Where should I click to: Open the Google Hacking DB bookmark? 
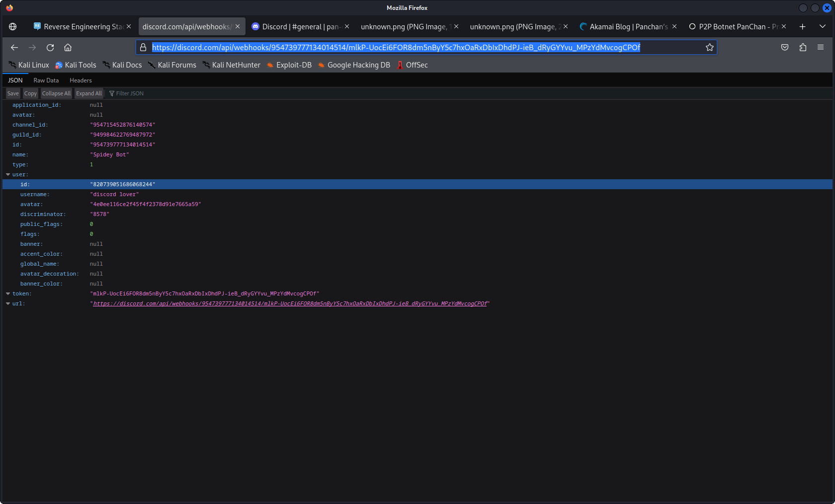tap(354, 65)
